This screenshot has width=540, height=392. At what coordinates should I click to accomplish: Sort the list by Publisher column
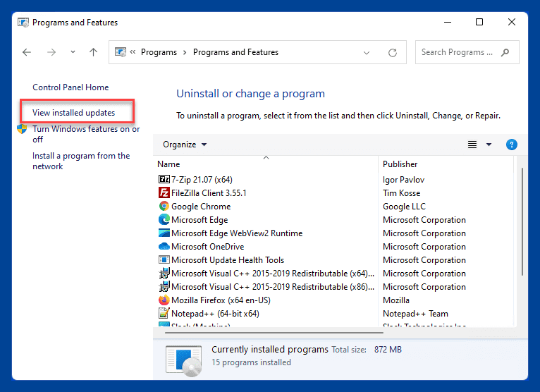446,164
